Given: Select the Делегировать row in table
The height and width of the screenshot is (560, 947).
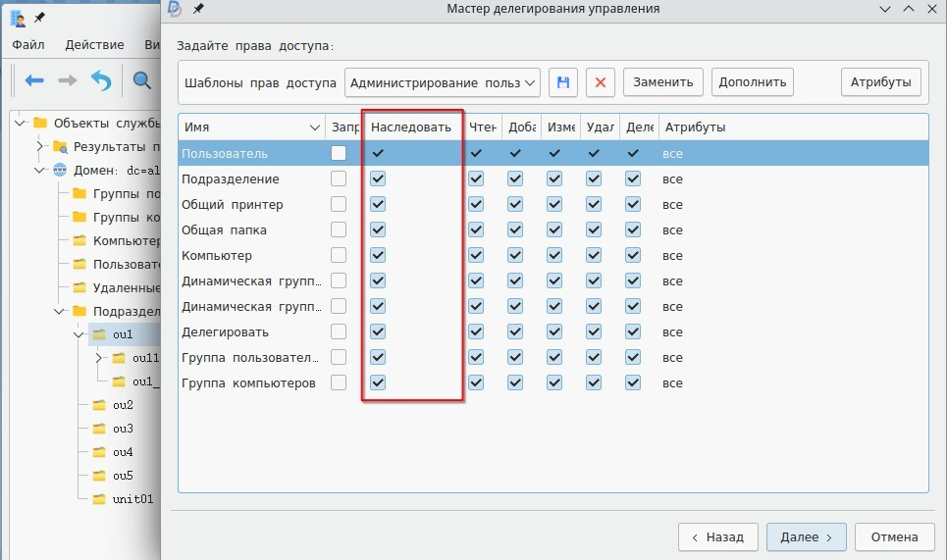Looking at the screenshot, I should pos(225,331).
